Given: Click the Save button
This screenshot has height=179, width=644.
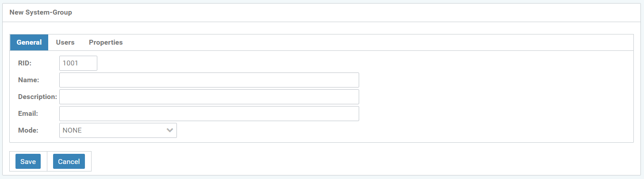Looking at the screenshot, I should [x=28, y=161].
